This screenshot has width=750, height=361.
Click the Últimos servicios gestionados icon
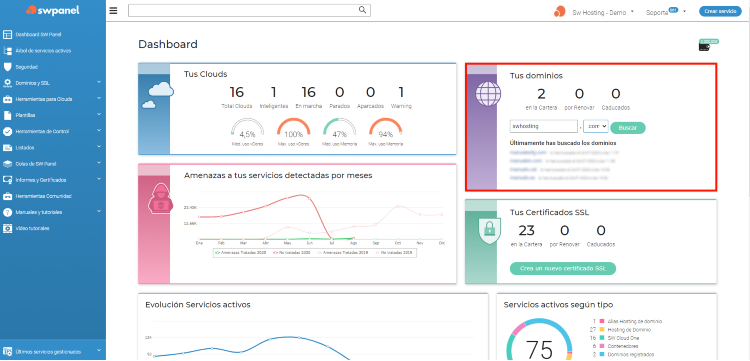[7, 351]
